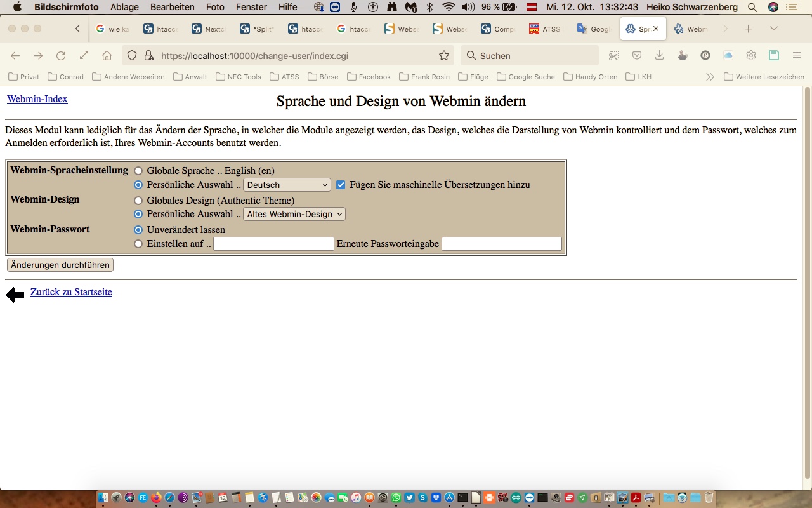Open Firefox from the Dock
This screenshot has width=812, height=508.
coord(156,498)
